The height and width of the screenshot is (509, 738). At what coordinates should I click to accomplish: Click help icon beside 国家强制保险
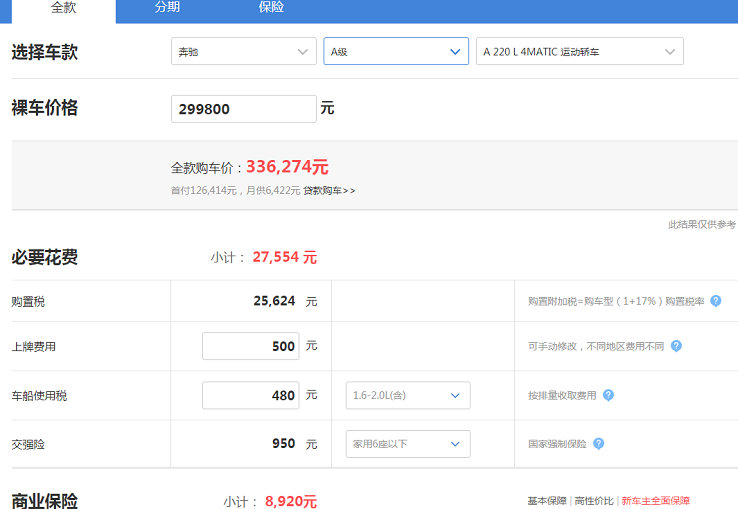coord(598,444)
